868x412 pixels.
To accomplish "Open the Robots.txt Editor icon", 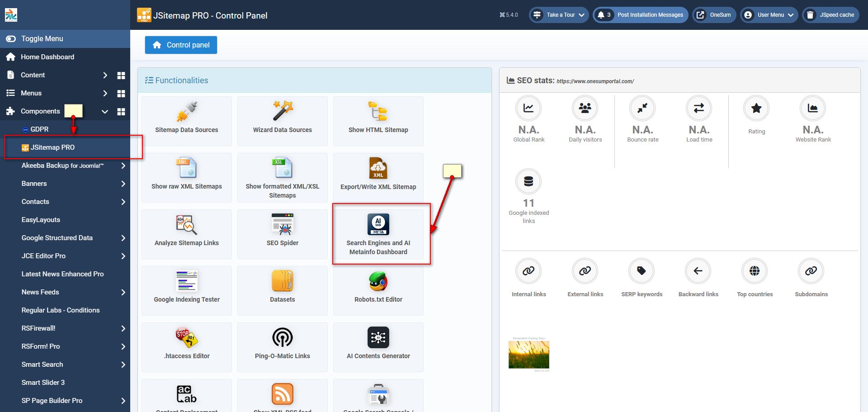I will pyautogui.click(x=378, y=281).
